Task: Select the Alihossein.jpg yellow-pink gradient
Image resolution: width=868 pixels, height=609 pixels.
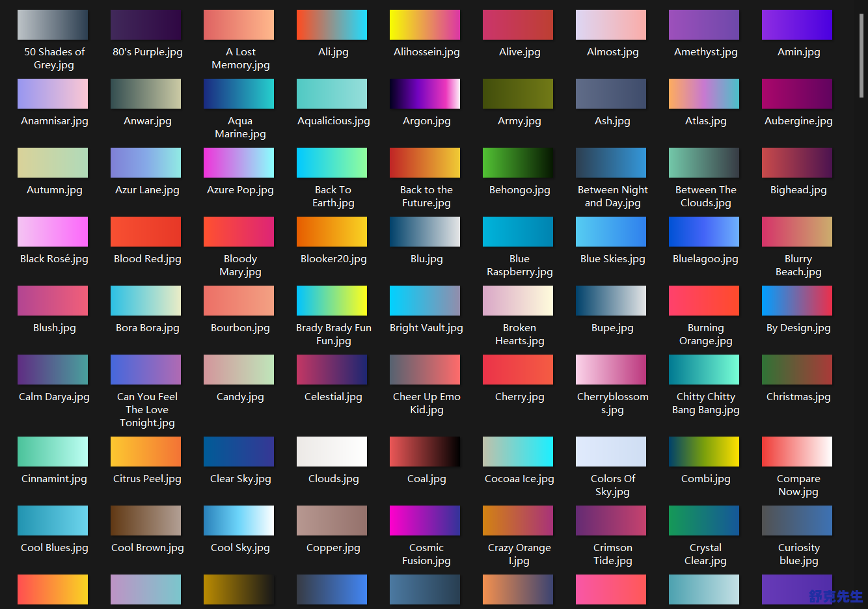Action: 425,25
